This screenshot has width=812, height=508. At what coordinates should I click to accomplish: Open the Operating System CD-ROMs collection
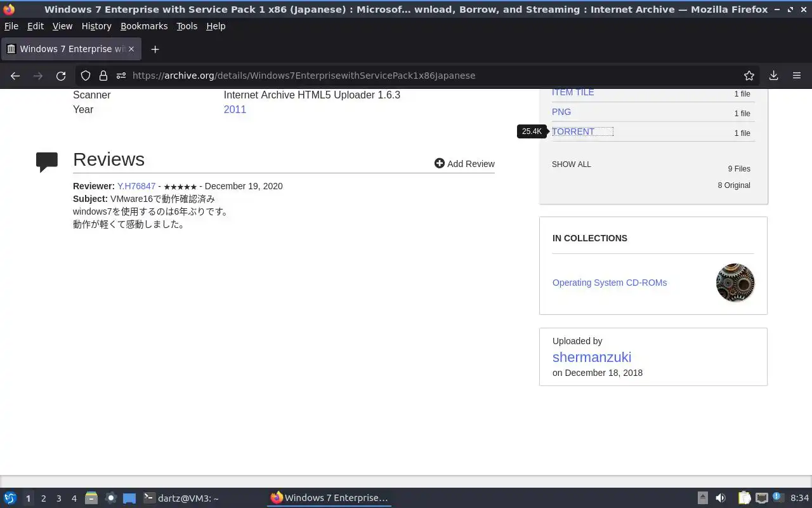610,283
